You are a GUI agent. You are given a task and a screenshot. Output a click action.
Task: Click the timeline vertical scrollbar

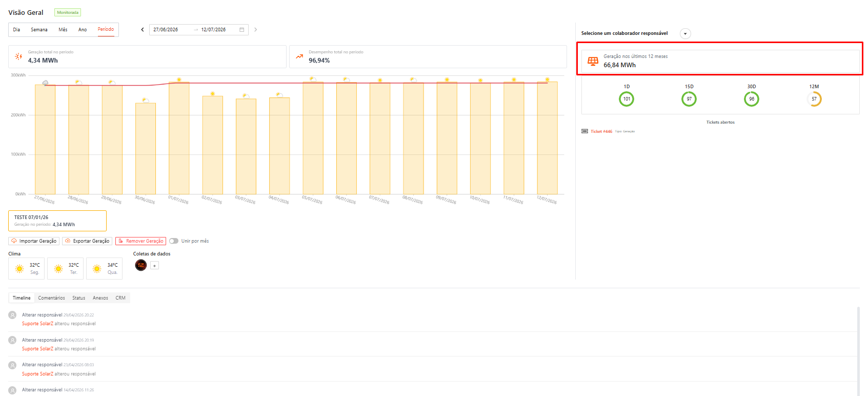pyautogui.click(x=859, y=351)
